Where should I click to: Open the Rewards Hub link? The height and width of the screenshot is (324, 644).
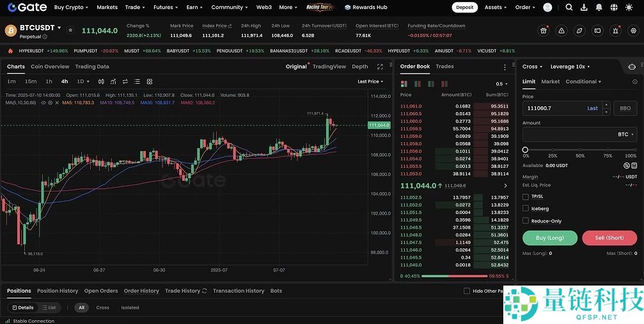coord(366,7)
